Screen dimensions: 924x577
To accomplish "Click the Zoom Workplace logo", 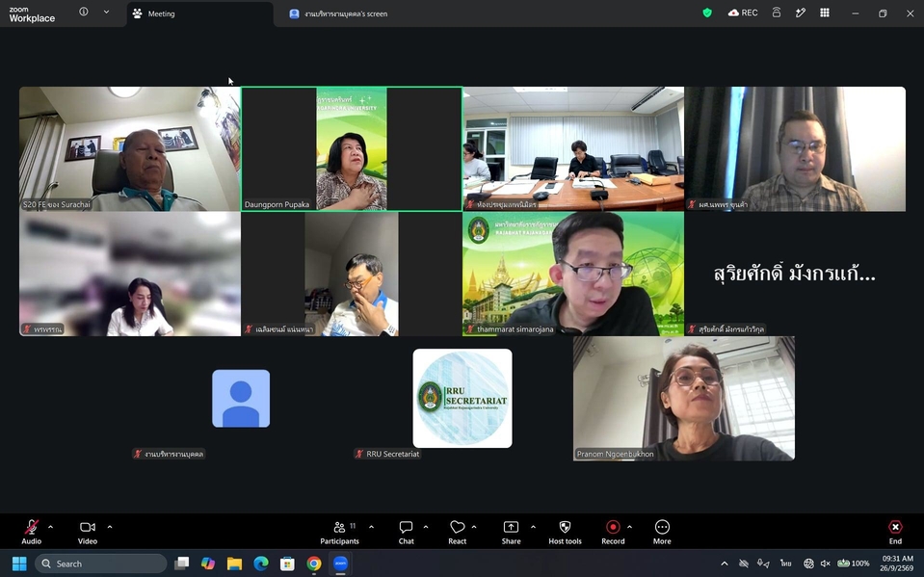I will click(x=32, y=14).
